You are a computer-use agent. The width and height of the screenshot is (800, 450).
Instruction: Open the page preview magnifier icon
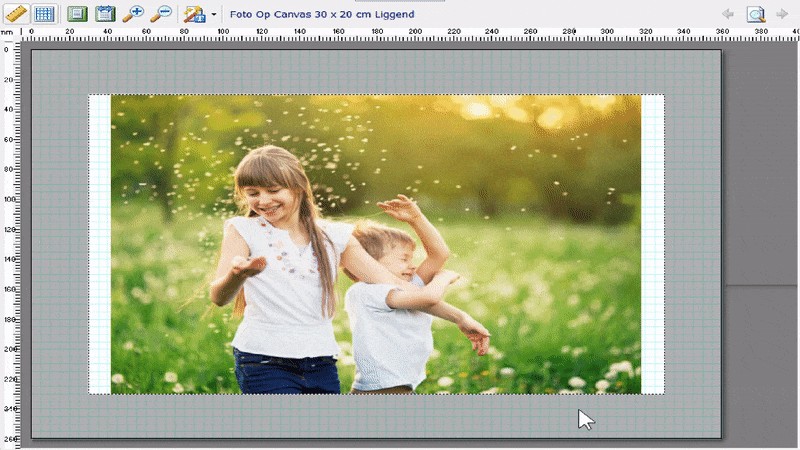756,14
